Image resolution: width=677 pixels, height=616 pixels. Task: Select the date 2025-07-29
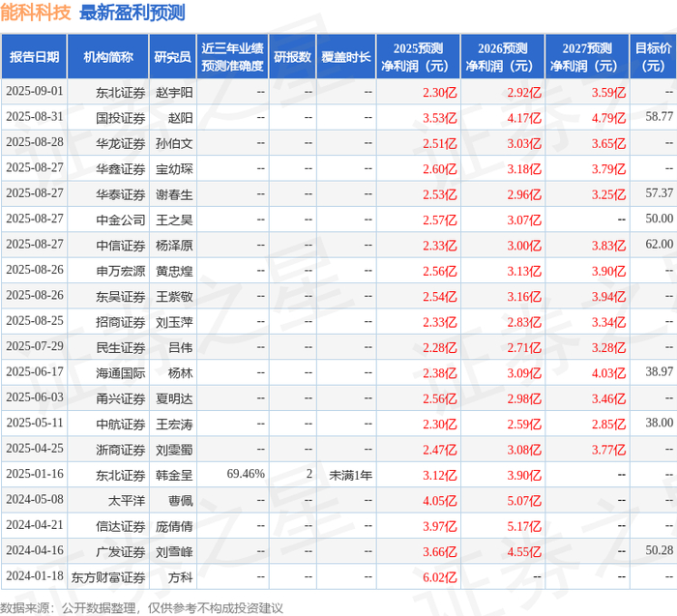[35, 346]
